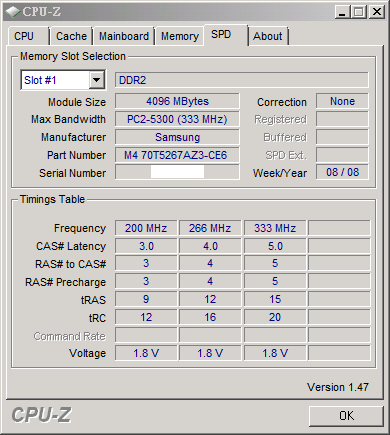Viewport: 390px width, 435px height.
Task: Minimize the CPU-Z window
Action: coord(342,12)
